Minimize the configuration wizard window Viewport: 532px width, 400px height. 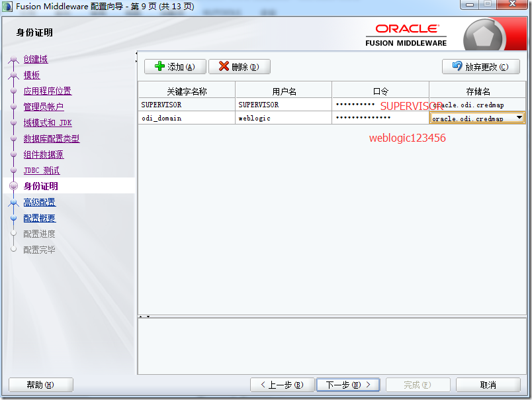[470, 4]
